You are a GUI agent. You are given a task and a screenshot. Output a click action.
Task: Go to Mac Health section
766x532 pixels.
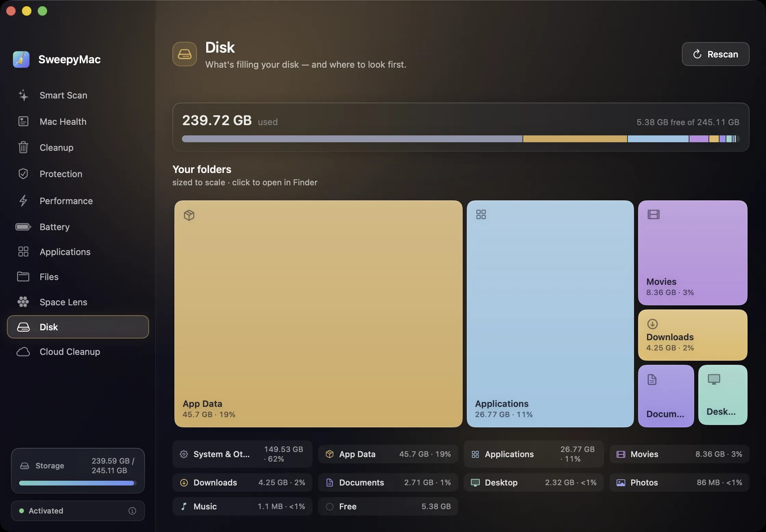point(78,121)
